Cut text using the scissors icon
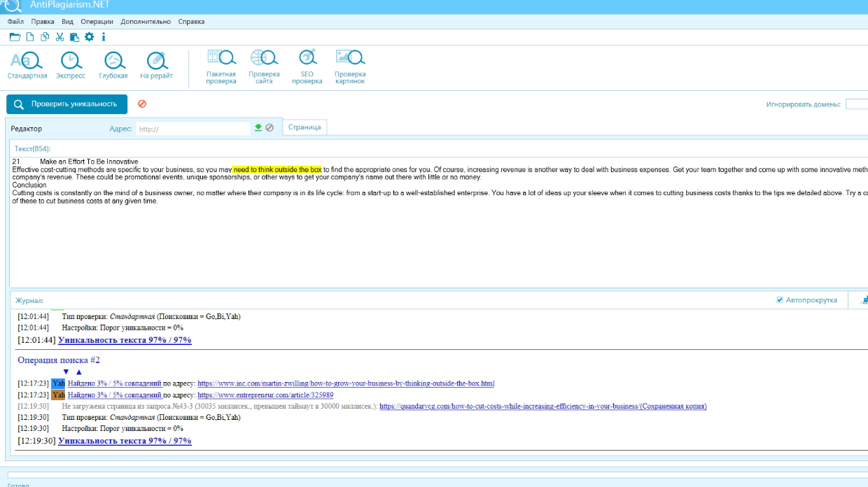Image resolution: width=868 pixels, height=487 pixels. click(x=59, y=37)
